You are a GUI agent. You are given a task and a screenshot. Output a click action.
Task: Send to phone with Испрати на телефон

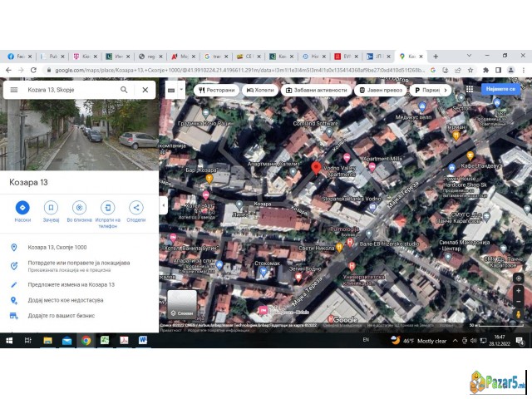107,208
